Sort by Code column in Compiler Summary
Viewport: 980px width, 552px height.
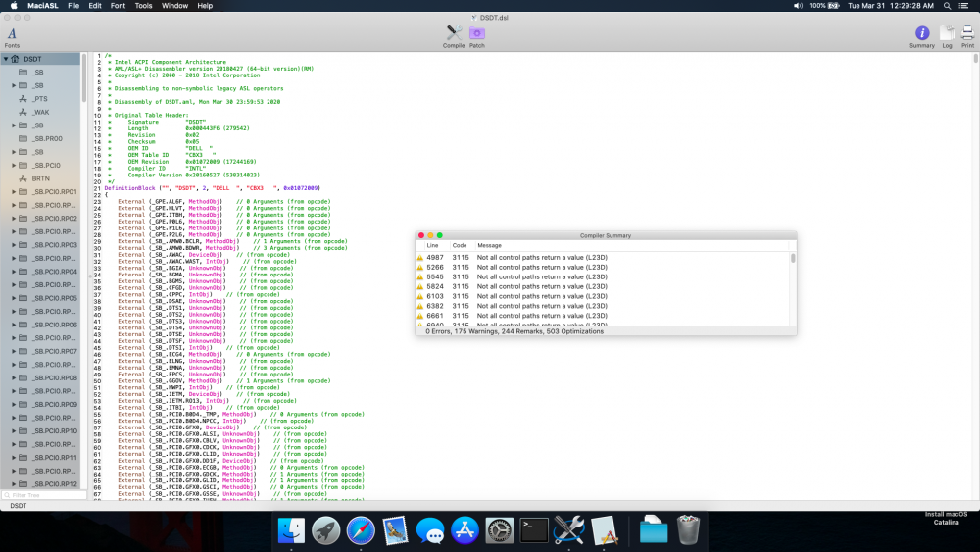point(462,246)
